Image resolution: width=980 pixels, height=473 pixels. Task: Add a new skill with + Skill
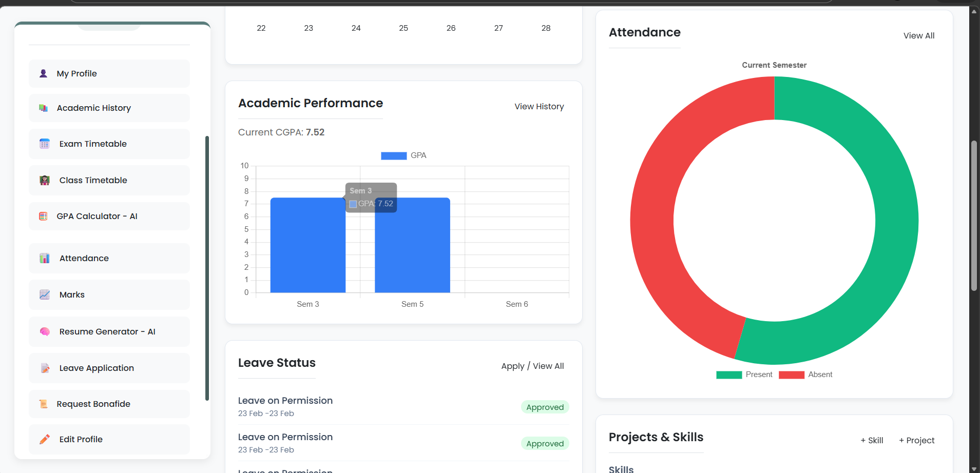pos(872,440)
